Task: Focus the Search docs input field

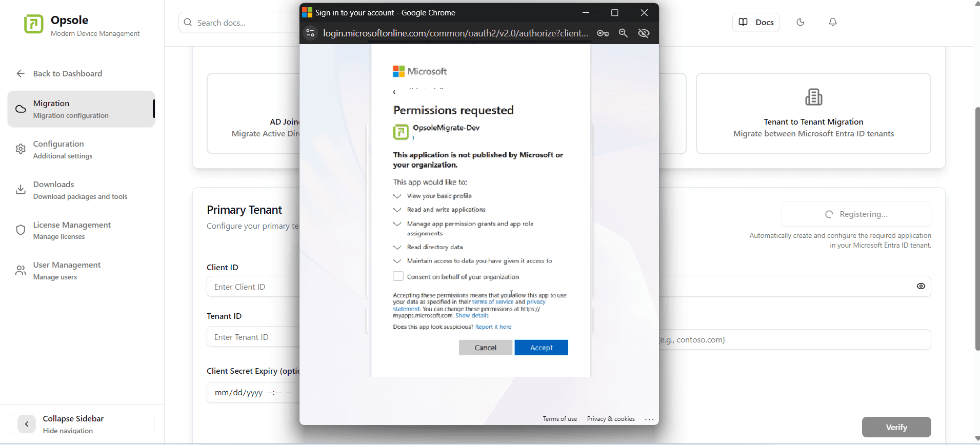Action: (x=239, y=23)
